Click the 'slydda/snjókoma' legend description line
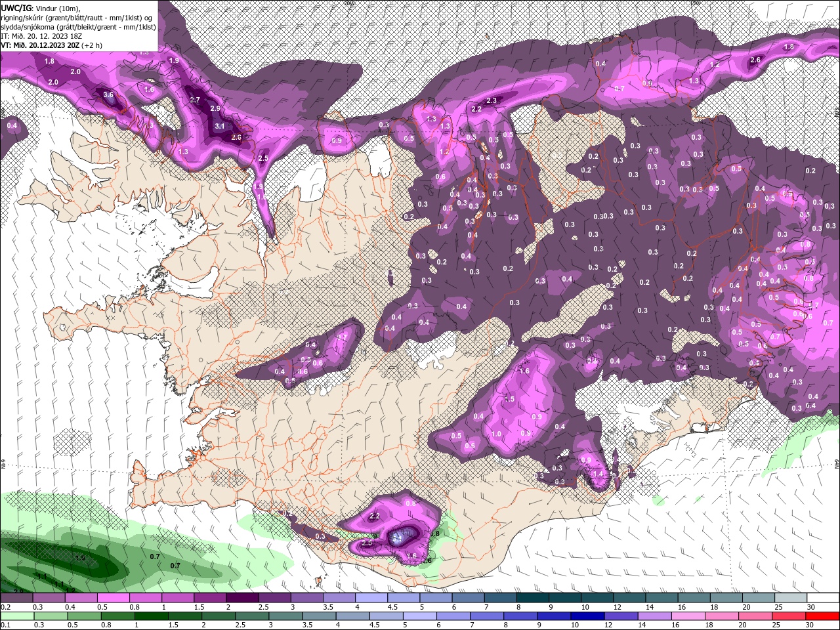The image size is (840, 630). pyautogui.click(x=78, y=27)
